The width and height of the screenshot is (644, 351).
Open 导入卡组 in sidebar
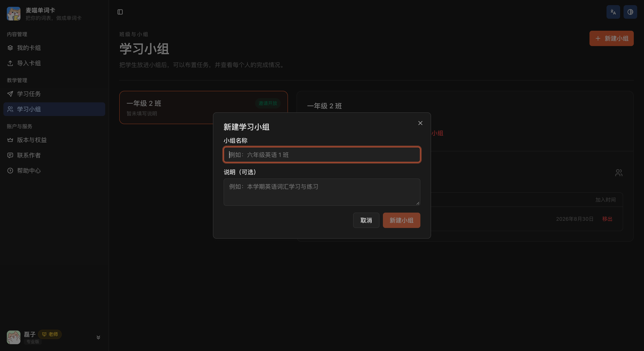[x=54, y=63]
